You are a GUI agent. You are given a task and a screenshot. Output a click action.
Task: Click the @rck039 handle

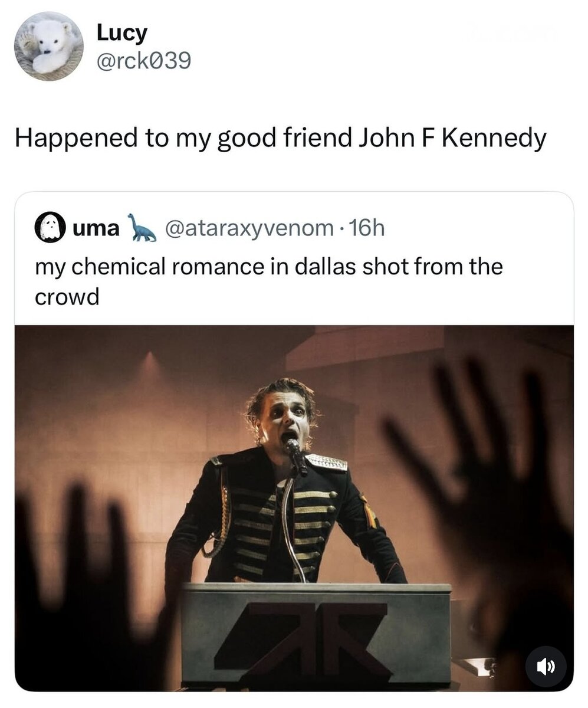143,60
